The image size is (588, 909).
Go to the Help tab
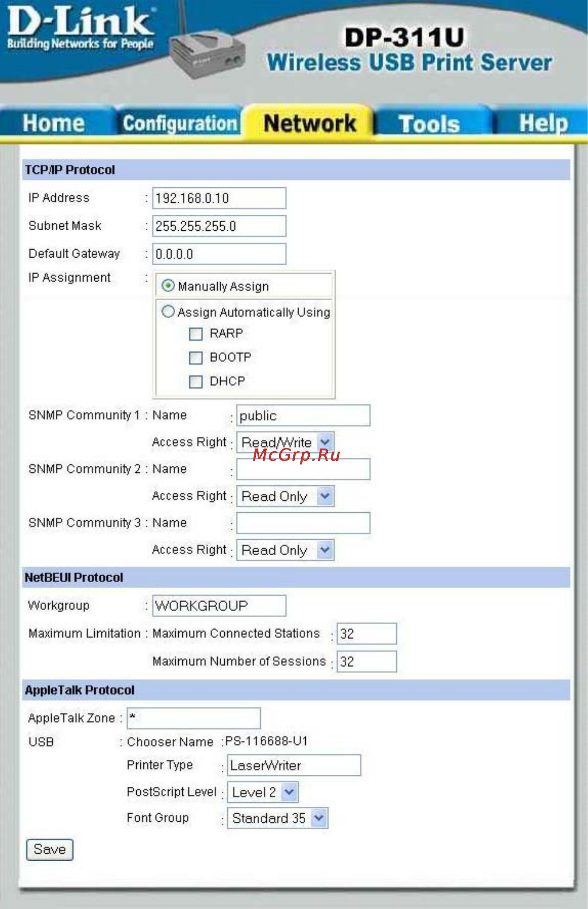click(542, 123)
